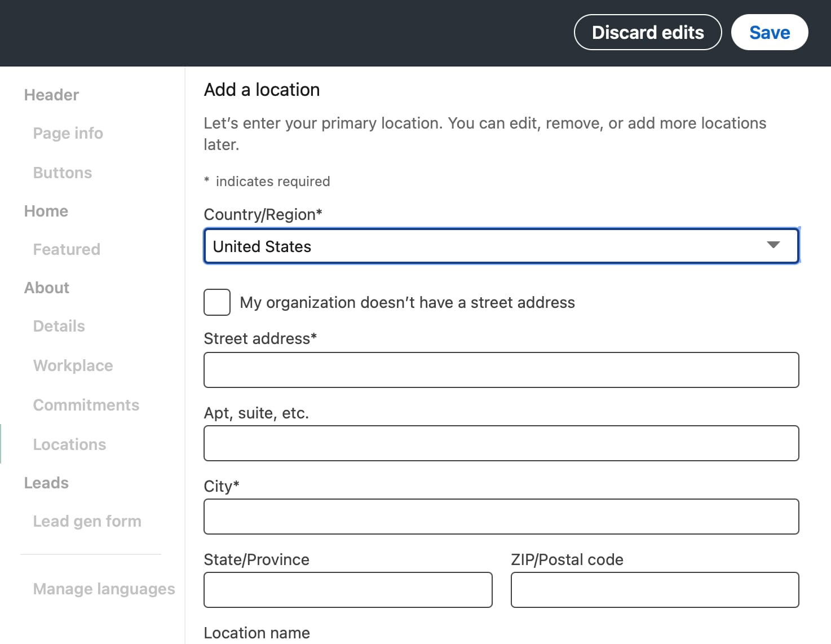
Task: Click the 'State/Province' label
Action: click(x=257, y=559)
